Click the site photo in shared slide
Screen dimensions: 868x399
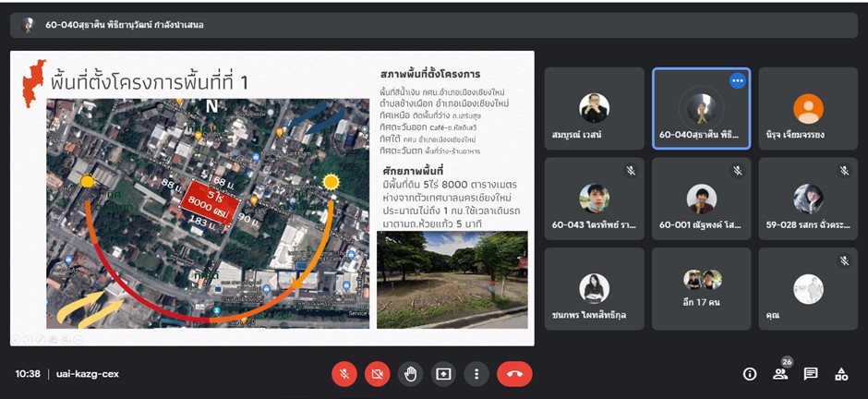coord(452,279)
